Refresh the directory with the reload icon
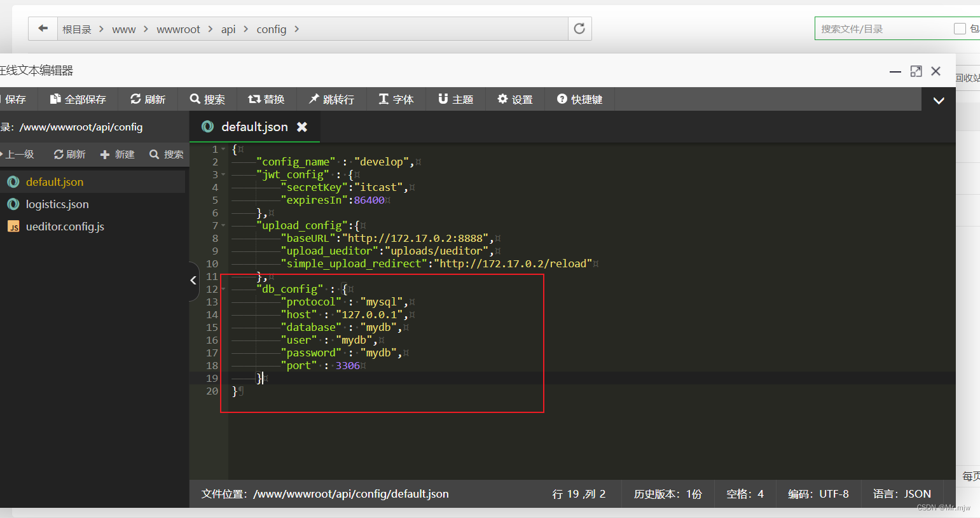Viewport: 980px width, 518px height. [x=579, y=29]
